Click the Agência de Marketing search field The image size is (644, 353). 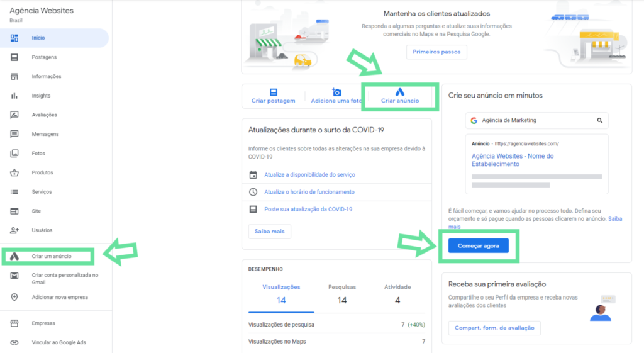(537, 120)
